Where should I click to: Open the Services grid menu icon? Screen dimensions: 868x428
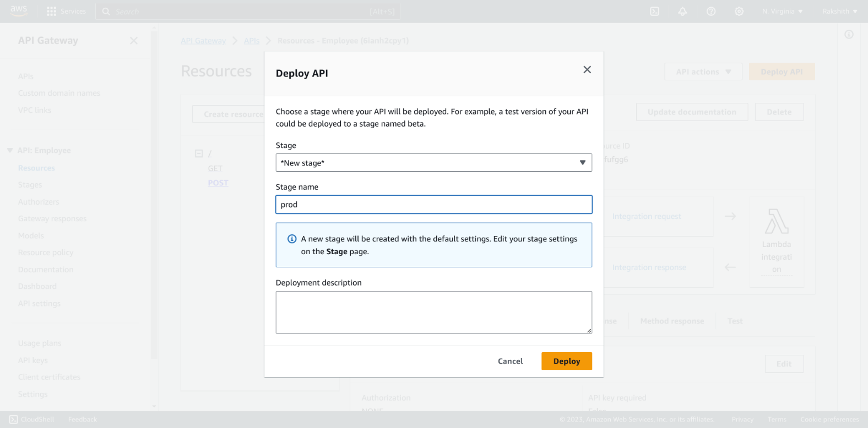[x=52, y=11]
